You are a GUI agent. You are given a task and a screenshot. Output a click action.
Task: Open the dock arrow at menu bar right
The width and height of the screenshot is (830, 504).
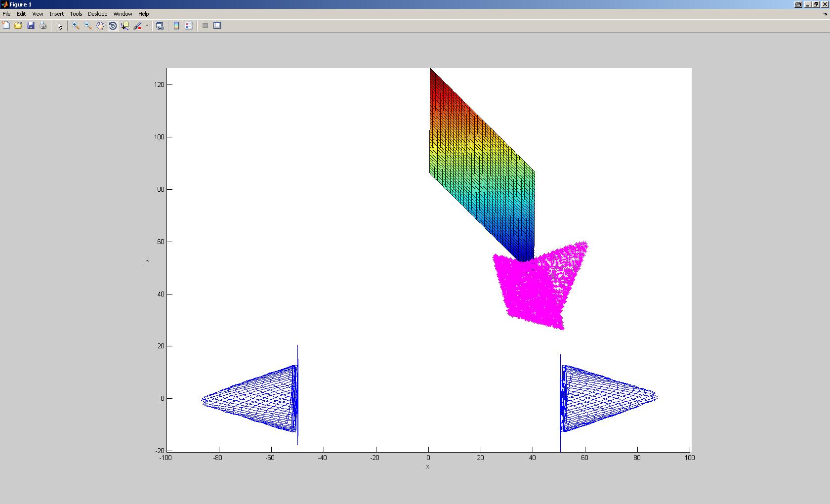click(x=825, y=14)
